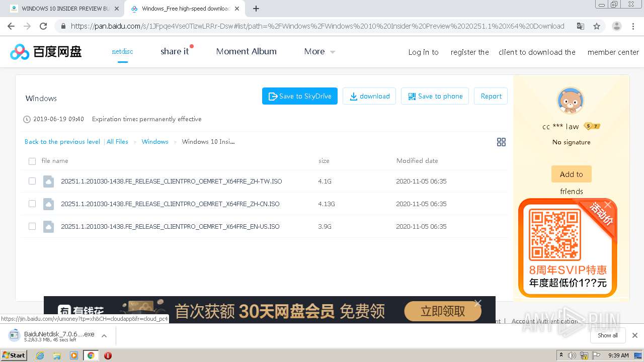The image size is (644, 362).
Task: Click the SVIP QR code promo image
Action: [x=568, y=247]
